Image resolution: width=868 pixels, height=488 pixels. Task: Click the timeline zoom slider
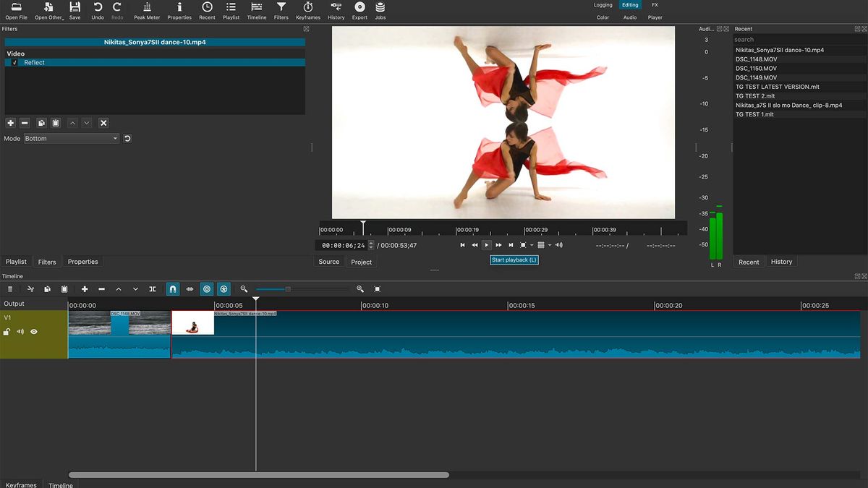(x=288, y=289)
